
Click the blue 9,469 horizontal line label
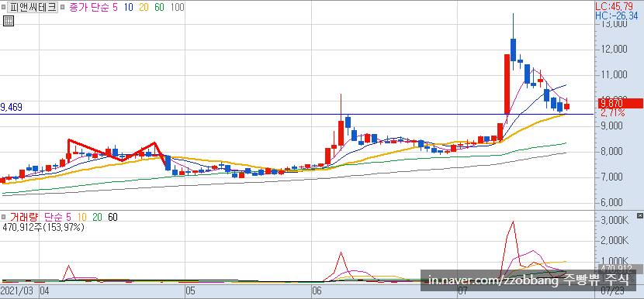12,108
